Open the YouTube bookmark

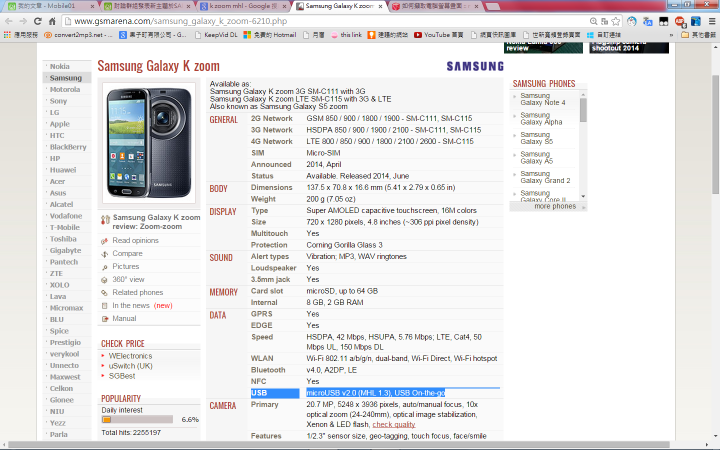tap(439, 35)
